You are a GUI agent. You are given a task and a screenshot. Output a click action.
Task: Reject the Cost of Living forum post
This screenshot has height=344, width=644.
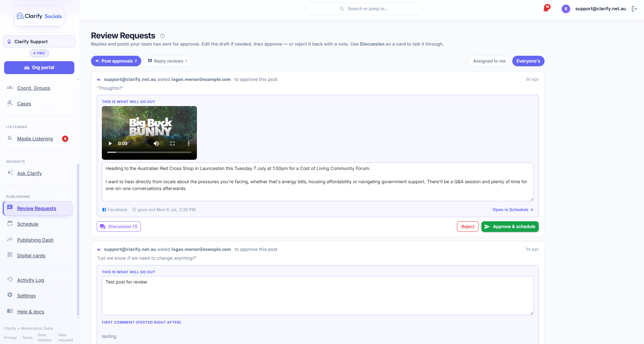click(x=468, y=227)
